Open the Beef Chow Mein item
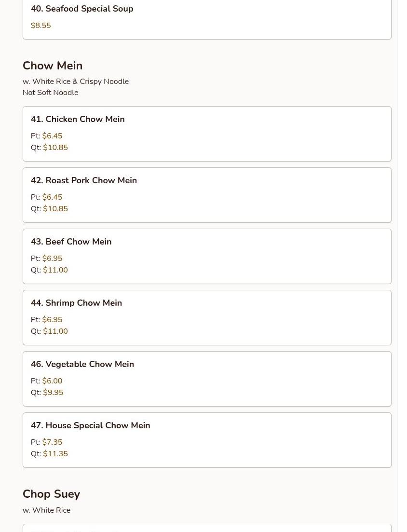The height and width of the screenshot is (532, 407). (71, 242)
